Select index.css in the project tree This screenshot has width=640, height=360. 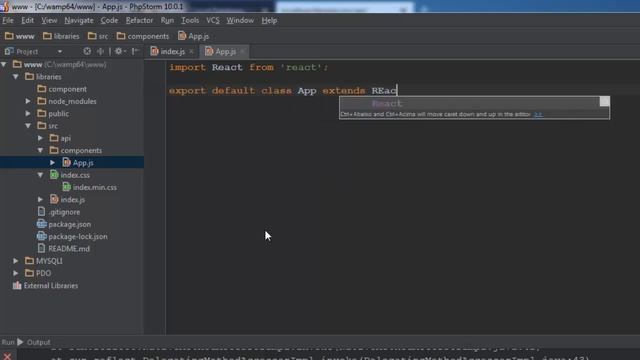(70, 175)
